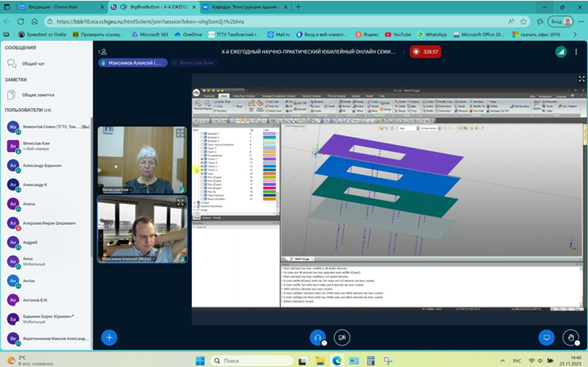Make the shared presentation fullscreen

click(x=581, y=79)
